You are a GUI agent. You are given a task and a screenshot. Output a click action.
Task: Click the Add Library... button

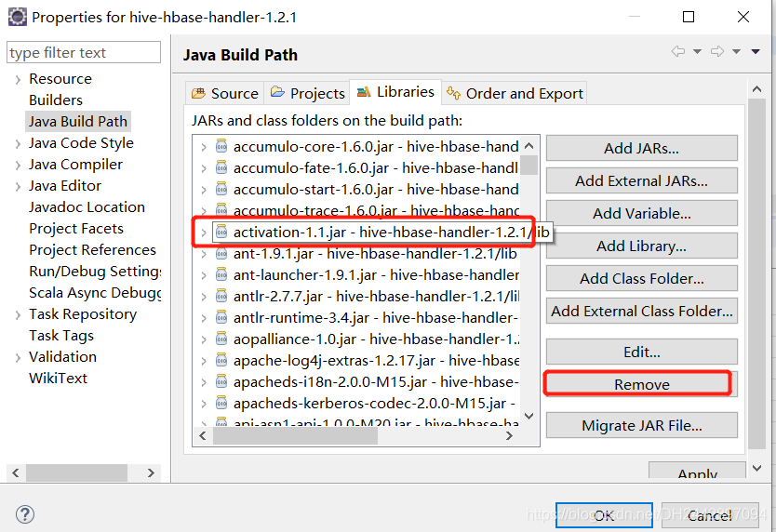click(641, 246)
